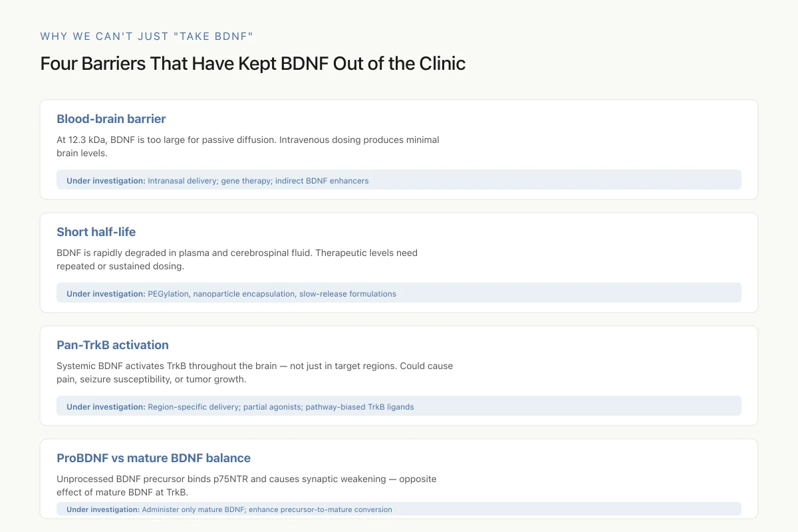This screenshot has width=798, height=532.
Task: Click the '12.3 kDa' description paragraph
Action: 248,146
